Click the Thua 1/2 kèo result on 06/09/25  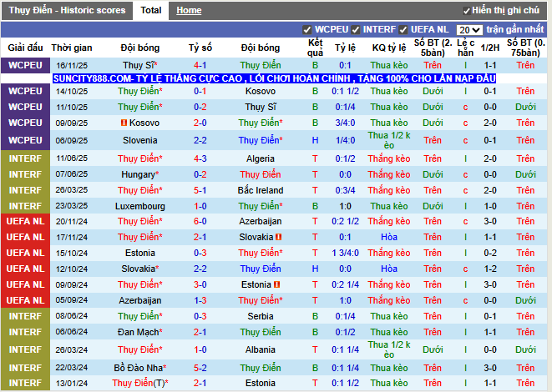(x=389, y=140)
